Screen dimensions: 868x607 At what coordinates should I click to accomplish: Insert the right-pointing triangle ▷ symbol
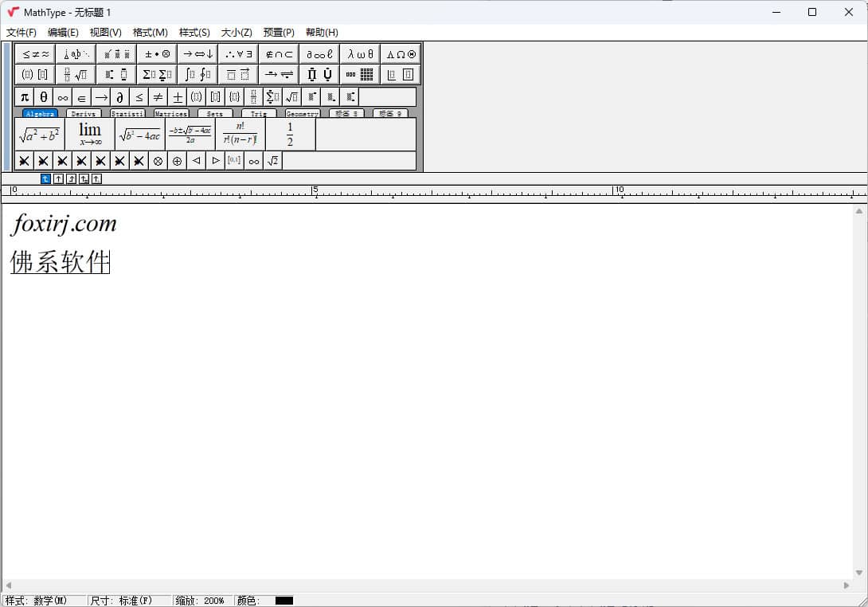[215, 161]
